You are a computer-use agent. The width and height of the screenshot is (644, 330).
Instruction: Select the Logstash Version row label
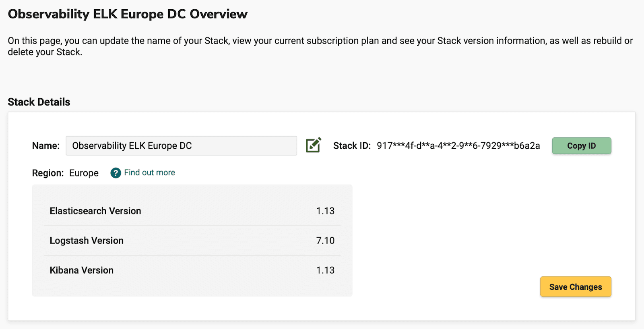pos(87,241)
